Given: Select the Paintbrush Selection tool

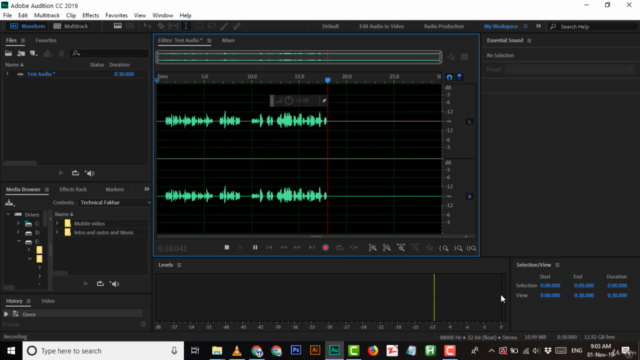Looking at the screenshot, I should tap(224, 26).
